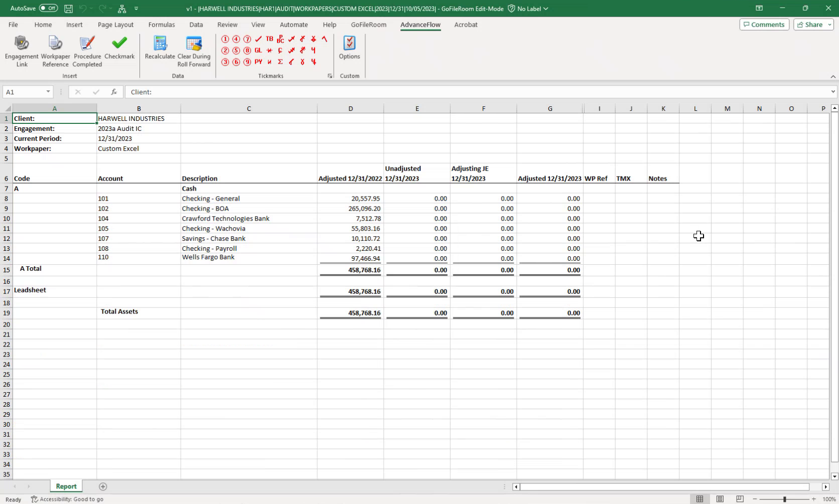Collapse the ribbon with the chevron
Image resolution: width=839 pixels, height=504 pixels.
(x=833, y=76)
